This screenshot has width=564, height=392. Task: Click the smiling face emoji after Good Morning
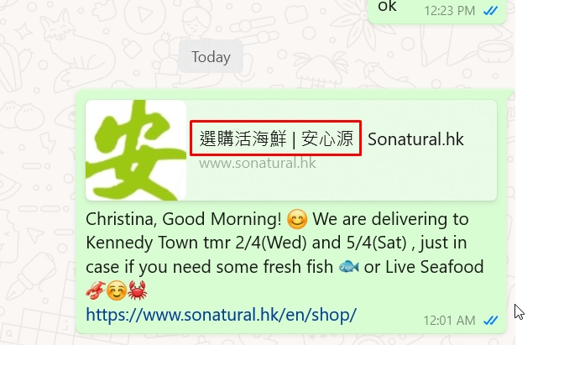(297, 219)
